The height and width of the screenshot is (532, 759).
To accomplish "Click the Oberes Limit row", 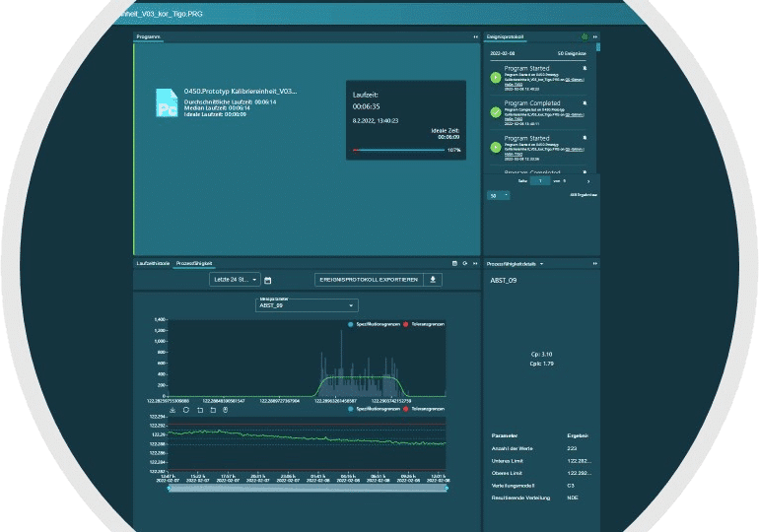I will (542, 473).
